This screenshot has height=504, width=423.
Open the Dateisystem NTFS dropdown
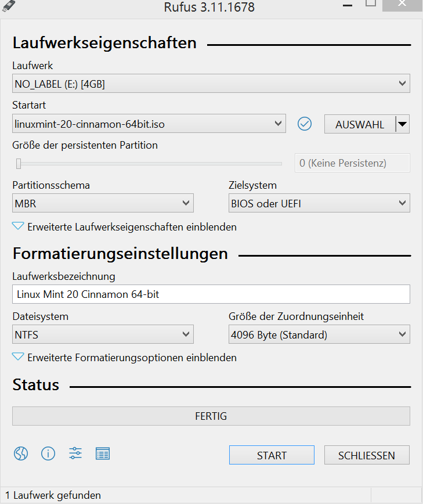(103, 334)
